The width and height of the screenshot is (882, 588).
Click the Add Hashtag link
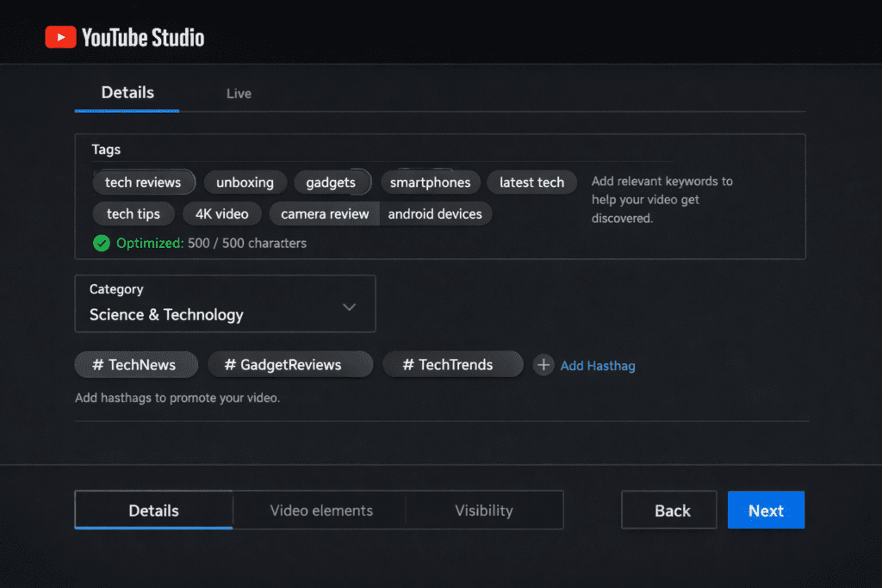pyautogui.click(x=598, y=366)
